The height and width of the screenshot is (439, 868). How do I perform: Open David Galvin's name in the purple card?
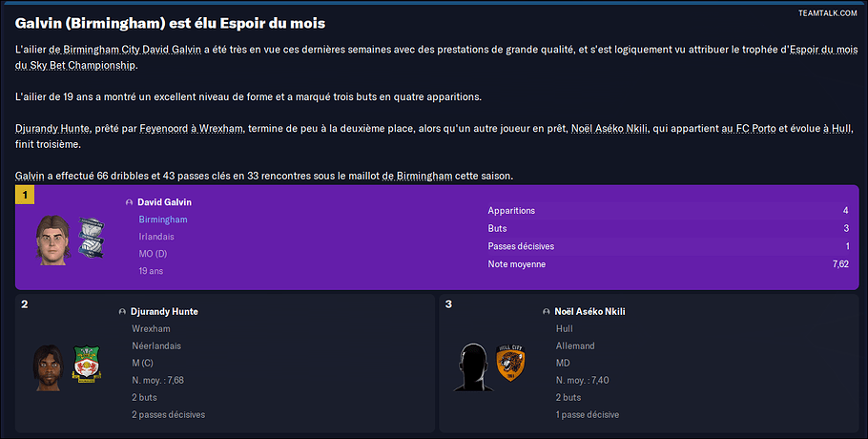pos(164,202)
